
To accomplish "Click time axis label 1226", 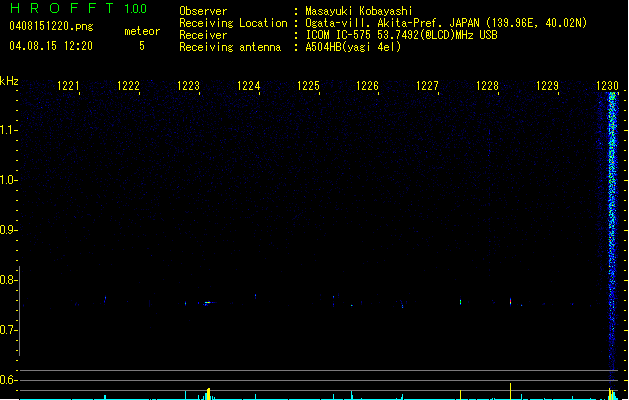I will (x=368, y=86).
